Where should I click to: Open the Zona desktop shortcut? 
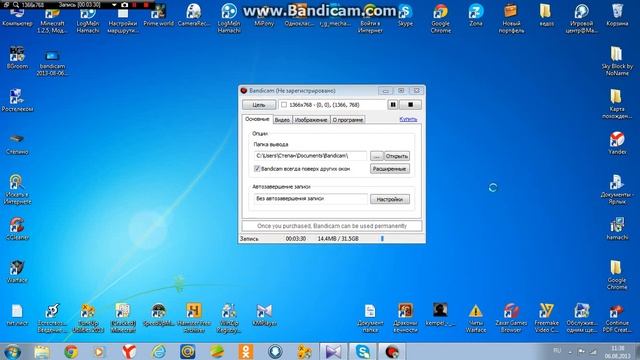coord(476,16)
